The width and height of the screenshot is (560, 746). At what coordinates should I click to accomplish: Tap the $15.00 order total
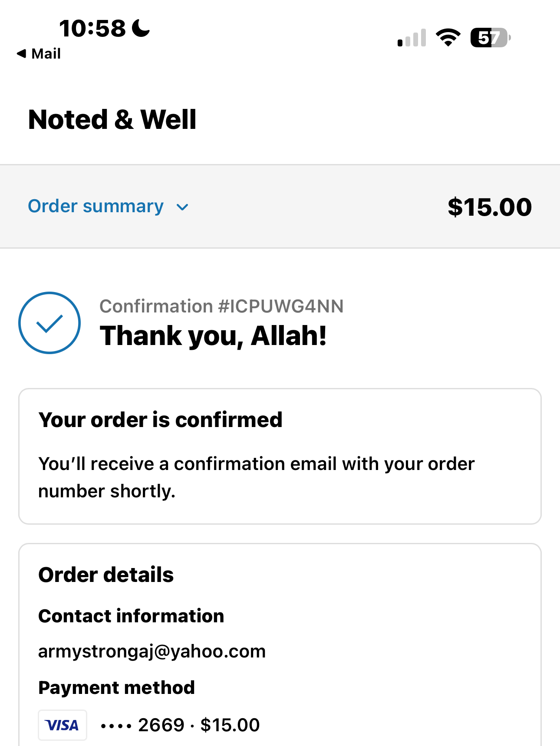coord(489,207)
